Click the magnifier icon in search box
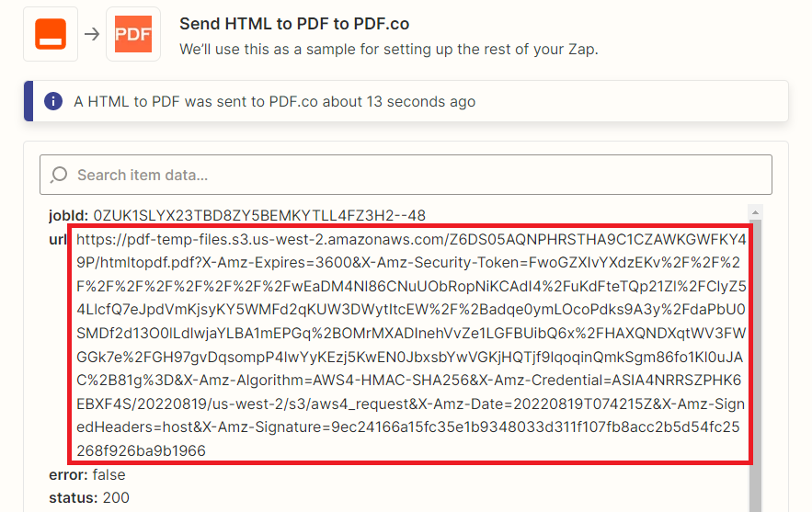Screen dimensions: 812x512 [x=59, y=175]
